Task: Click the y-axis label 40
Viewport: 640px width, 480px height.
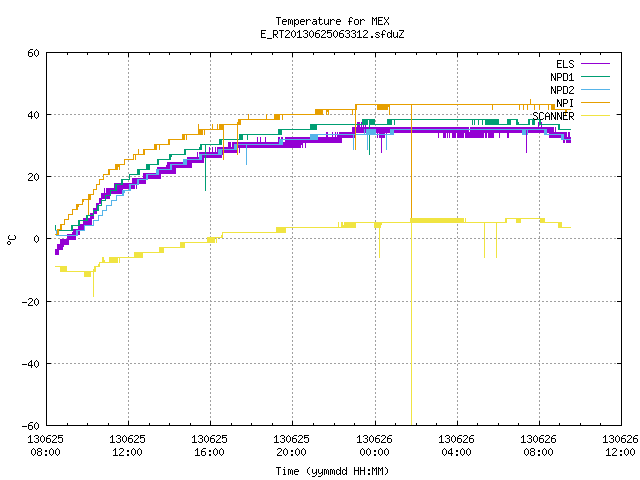Action: tap(33, 115)
